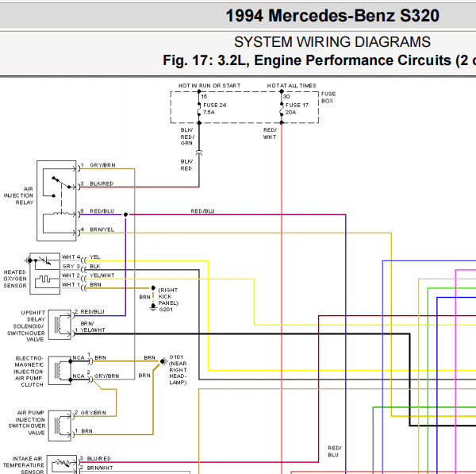Image resolution: width=476 pixels, height=474 pixels.
Task: Click "RED/BLU" at upshift delay solenoid pin 2
Action: [x=92, y=312]
